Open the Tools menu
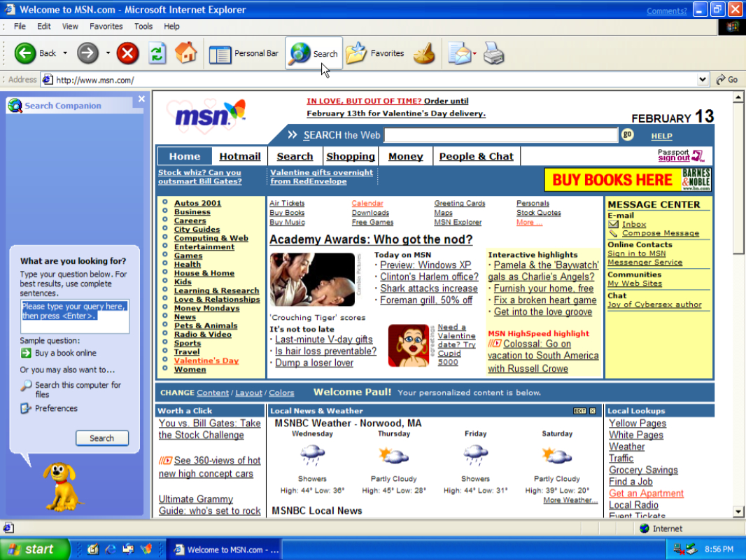This screenshot has height=560, width=746. tap(143, 27)
